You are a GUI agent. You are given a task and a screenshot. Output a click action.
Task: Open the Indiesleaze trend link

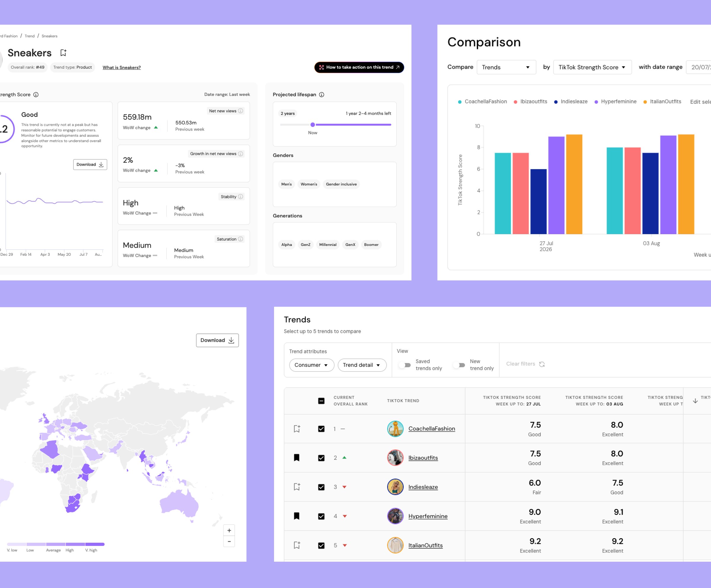pos(423,487)
